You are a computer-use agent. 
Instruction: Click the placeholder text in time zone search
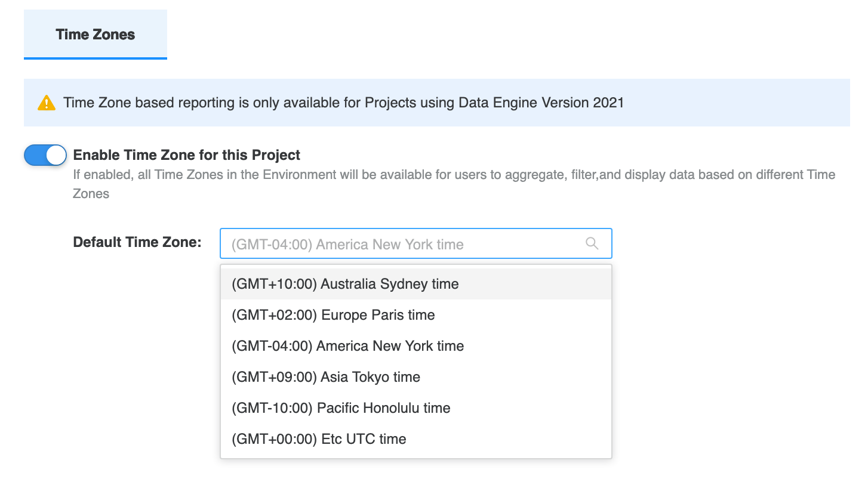tap(347, 245)
